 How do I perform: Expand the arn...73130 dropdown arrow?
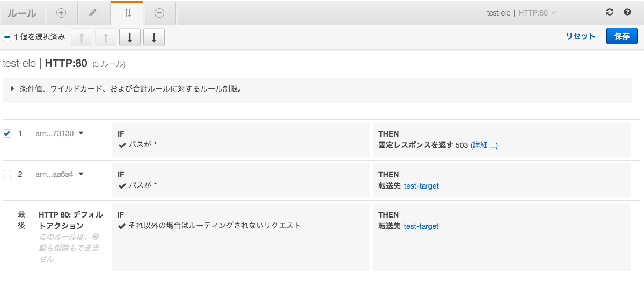tap(81, 133)
